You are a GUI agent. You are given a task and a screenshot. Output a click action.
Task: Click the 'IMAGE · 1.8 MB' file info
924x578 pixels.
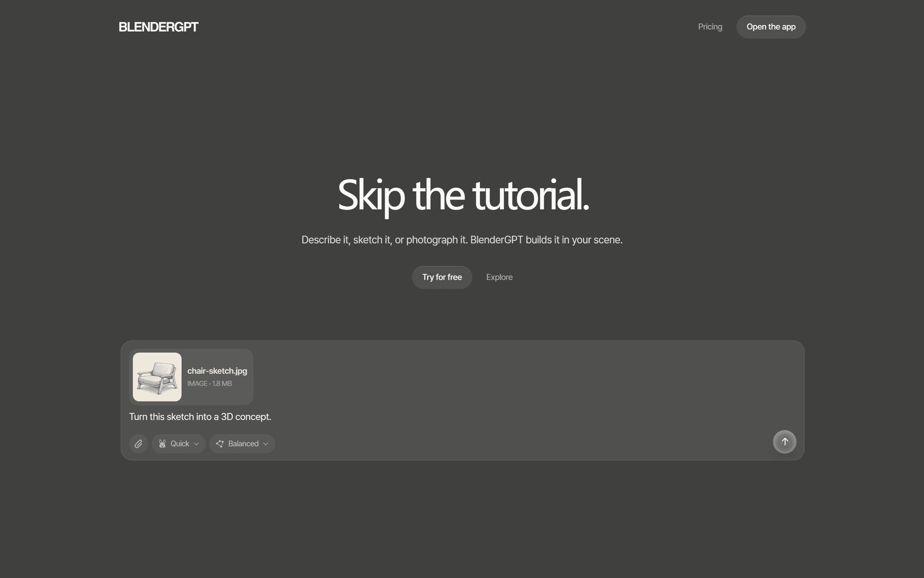[x=209, y=383]
